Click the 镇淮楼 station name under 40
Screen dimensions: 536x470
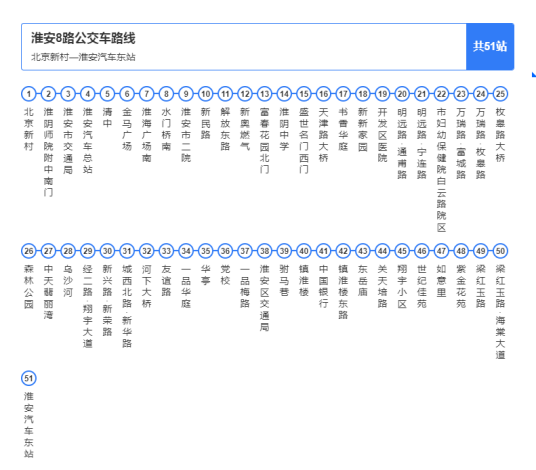pyautogui.click(x=304, y=281)
